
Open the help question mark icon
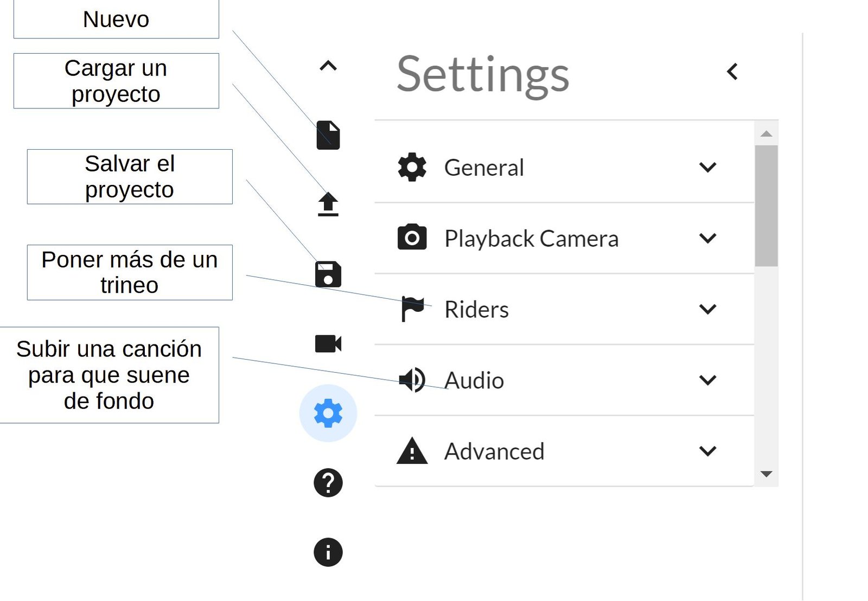[x=328, y=483]
